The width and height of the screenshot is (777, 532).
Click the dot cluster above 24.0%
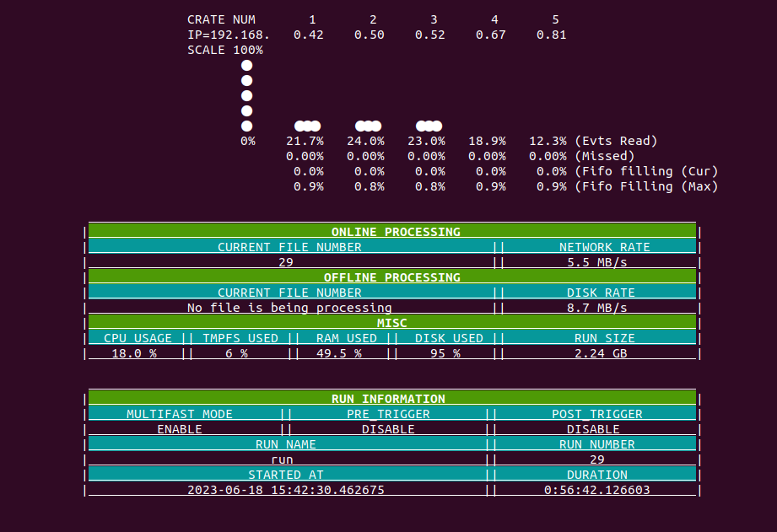point(368,126)
